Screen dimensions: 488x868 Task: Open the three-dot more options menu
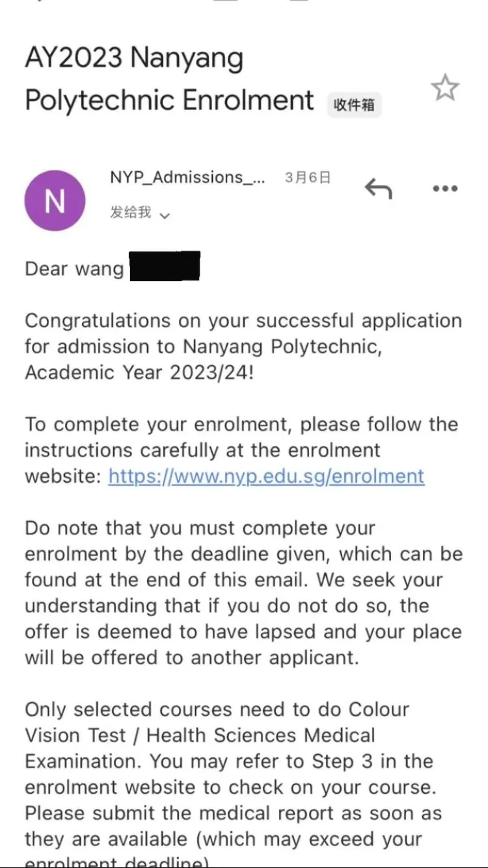445,189
